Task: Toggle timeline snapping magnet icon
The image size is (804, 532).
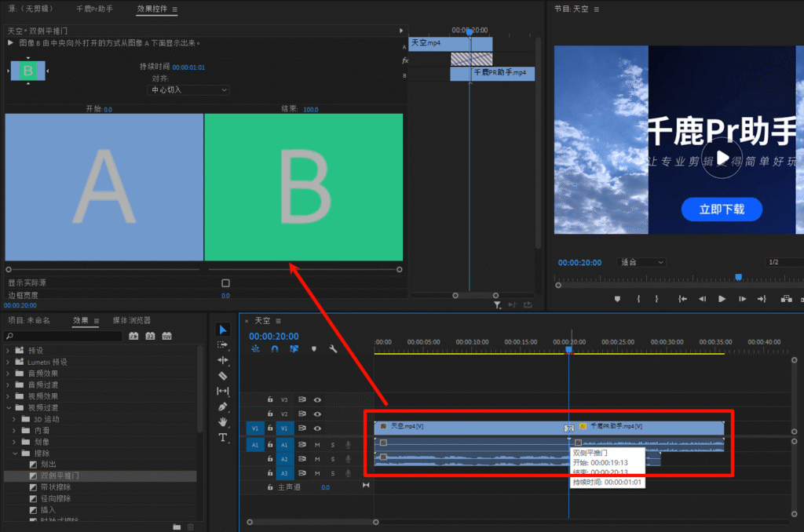Action: pyautogui.click(x=275, y=349)
